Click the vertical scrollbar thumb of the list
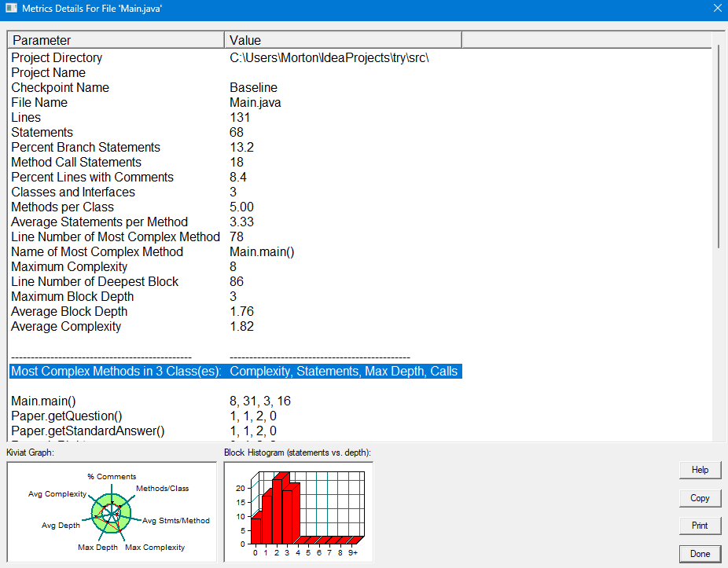The height and width of the screenshot is (568, 728). [x=719, y=146]
